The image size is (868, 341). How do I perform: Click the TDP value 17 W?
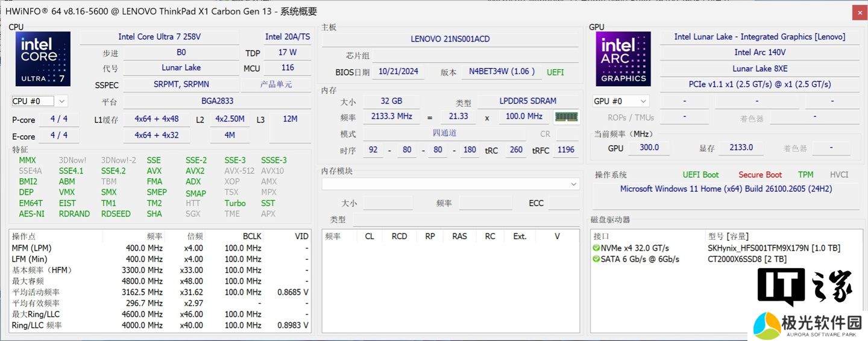coord(288,52)
